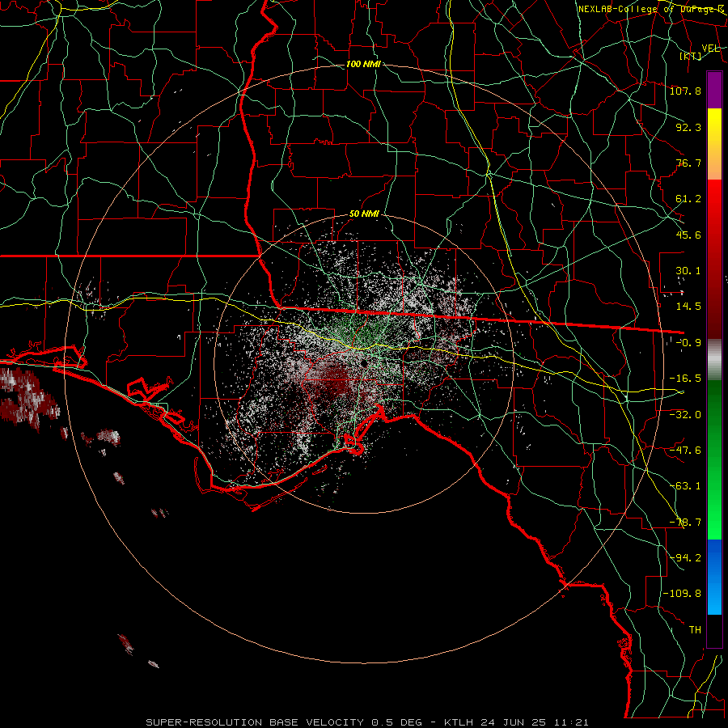The height and width of the screenshot is (728, 728).
Task: Select the -32.0 value on velocity scale
Action: pos(685,415)
